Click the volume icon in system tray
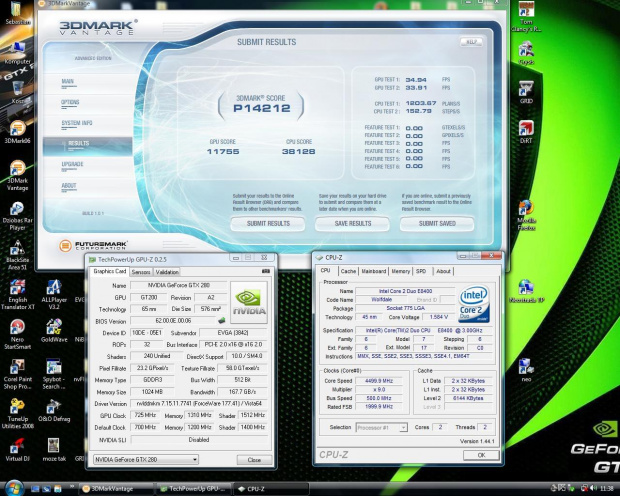Screen dimensions: 620x496 pos(594,488)
